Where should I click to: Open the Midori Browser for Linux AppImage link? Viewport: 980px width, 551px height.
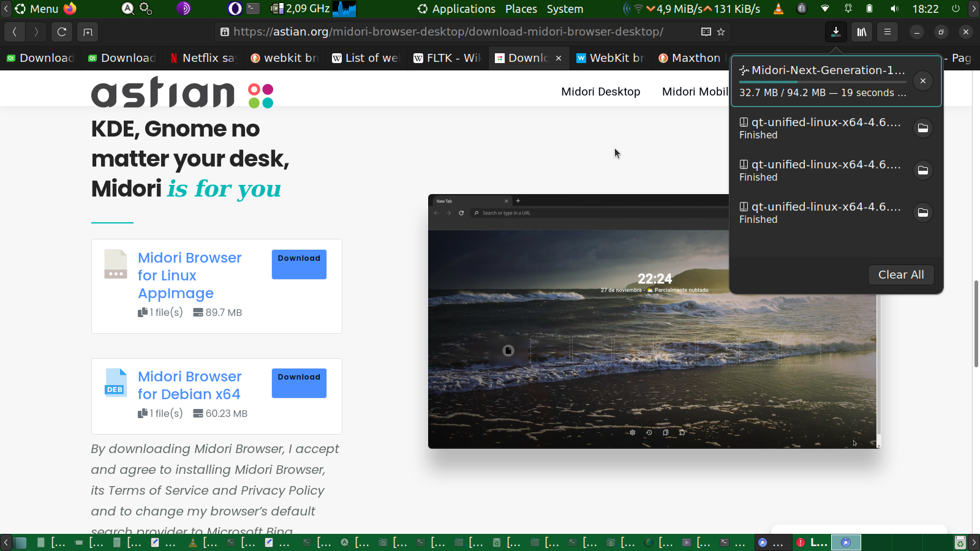coord(189,275)
